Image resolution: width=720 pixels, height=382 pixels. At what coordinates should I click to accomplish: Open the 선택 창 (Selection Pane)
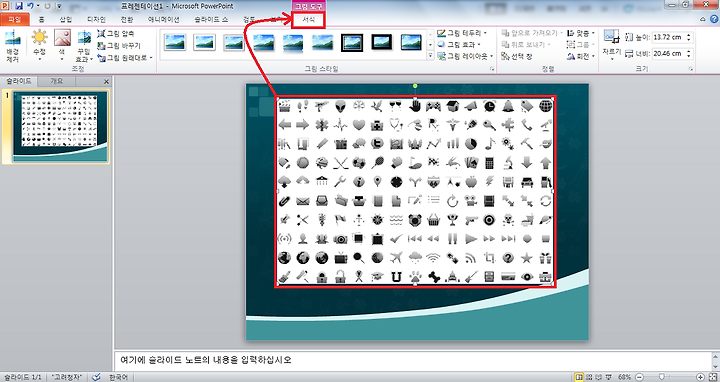click(x=517, y=56)
